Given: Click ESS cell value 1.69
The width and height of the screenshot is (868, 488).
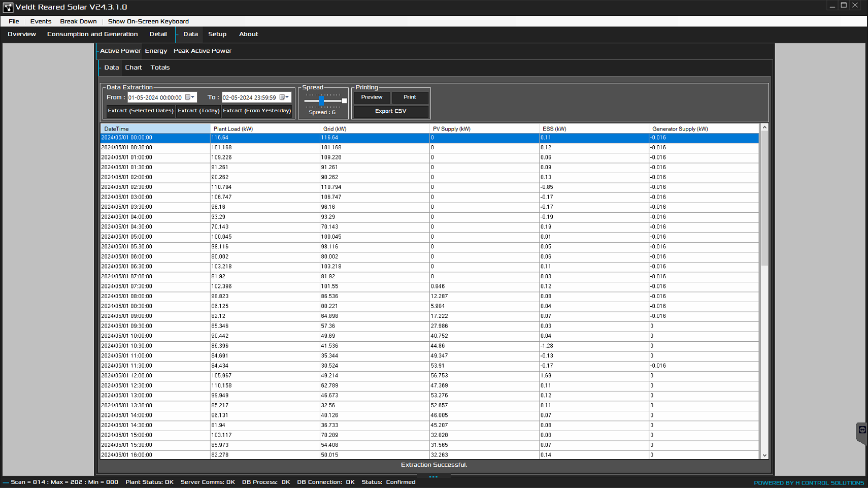Looking at the screenshot, I should point(594,376).
